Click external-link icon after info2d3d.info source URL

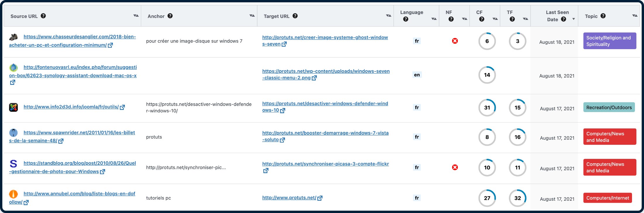point(122,107)
